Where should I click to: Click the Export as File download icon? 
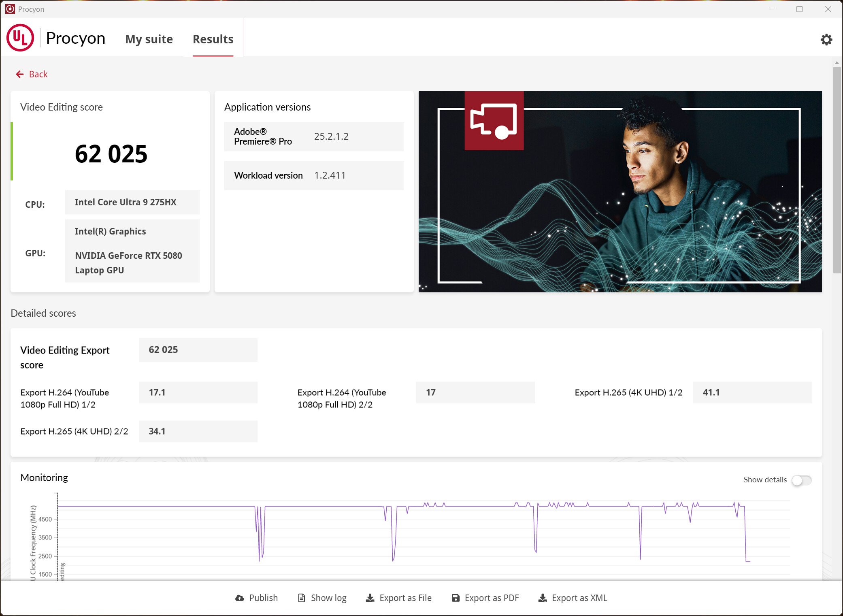pos(370,598)
